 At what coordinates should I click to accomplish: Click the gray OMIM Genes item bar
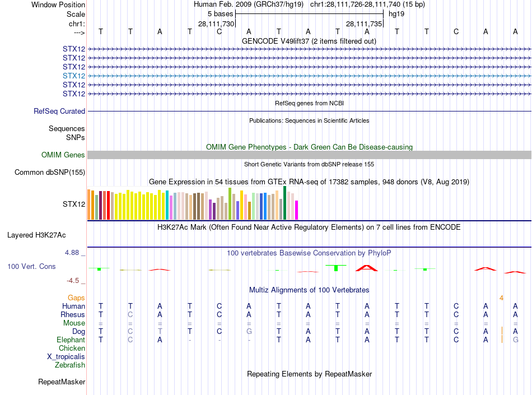click(x=309, y=155)
